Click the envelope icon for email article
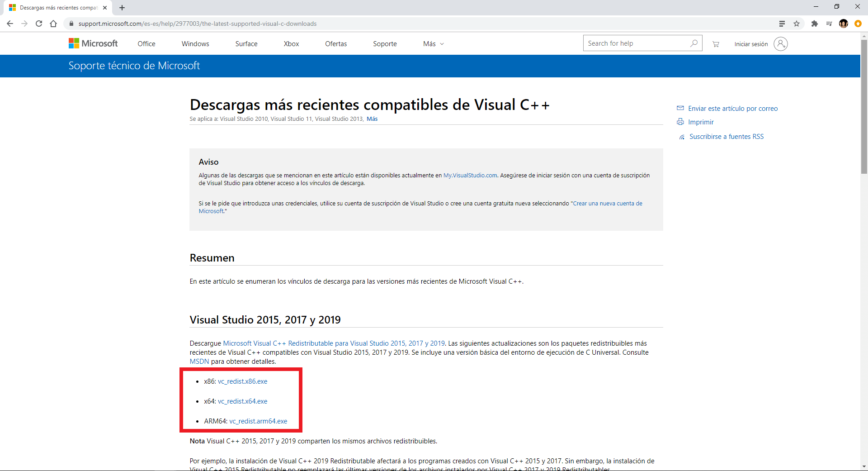Image resolution: width=868 pixels, height=471 pixels. tap(680, 108)
